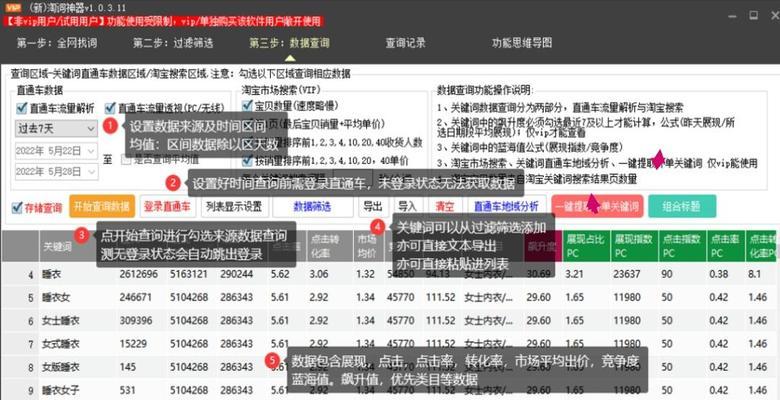Image resolution: width=780 pixels, height=400 pixels.
Task: Click the value 30.69 in 睡衣 row
Action: [539, 274]
